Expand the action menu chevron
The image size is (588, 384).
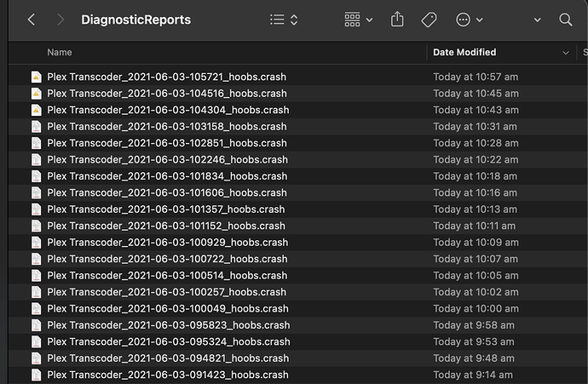[x=479, y=20]
